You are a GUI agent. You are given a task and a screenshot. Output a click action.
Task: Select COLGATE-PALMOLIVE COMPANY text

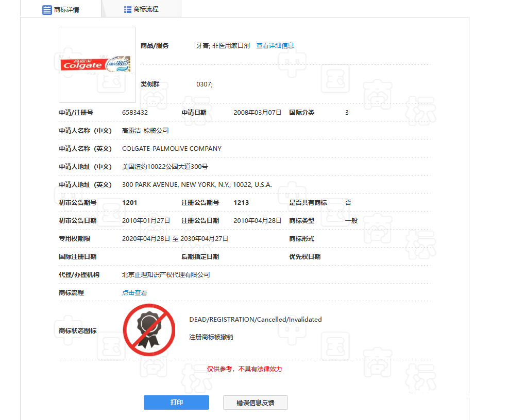click(172, 149)
